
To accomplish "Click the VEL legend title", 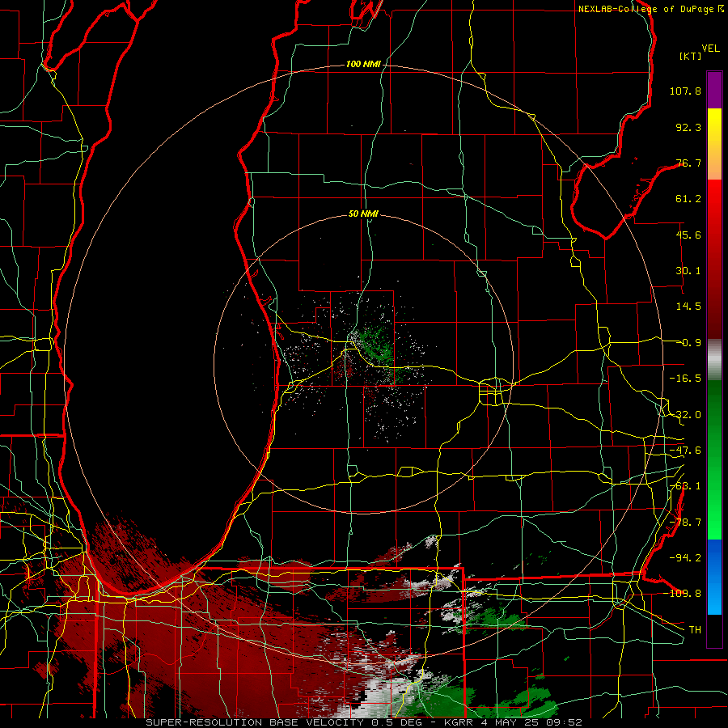I will pos(710,49).
